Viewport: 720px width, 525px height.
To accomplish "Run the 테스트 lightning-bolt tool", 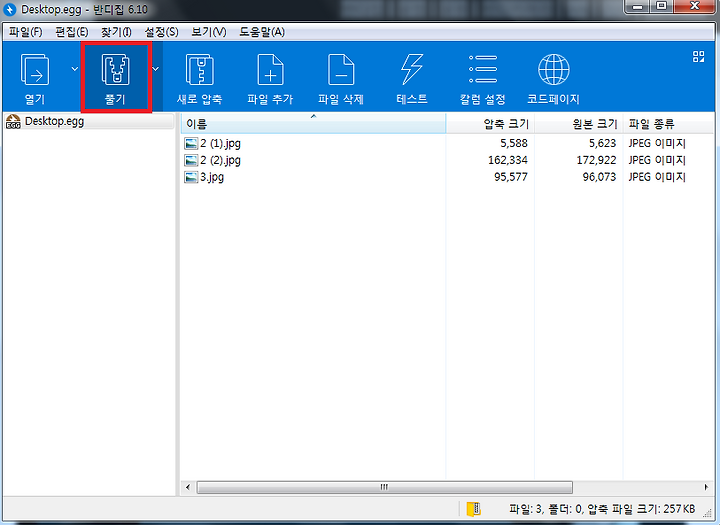I will click(412, 69).
